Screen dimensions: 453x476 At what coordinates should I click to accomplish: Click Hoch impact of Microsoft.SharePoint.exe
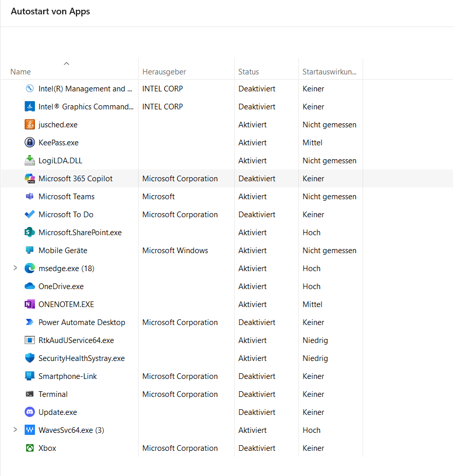[x=311, y=233]
